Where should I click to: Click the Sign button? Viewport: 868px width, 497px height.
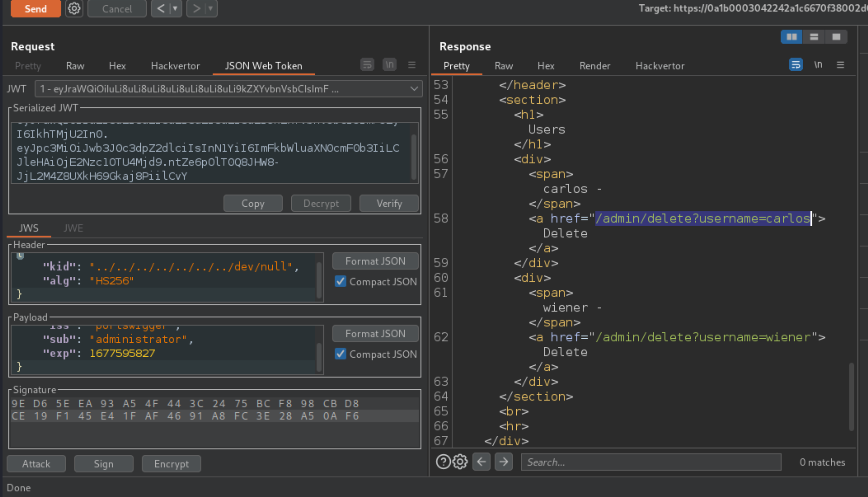104,464
